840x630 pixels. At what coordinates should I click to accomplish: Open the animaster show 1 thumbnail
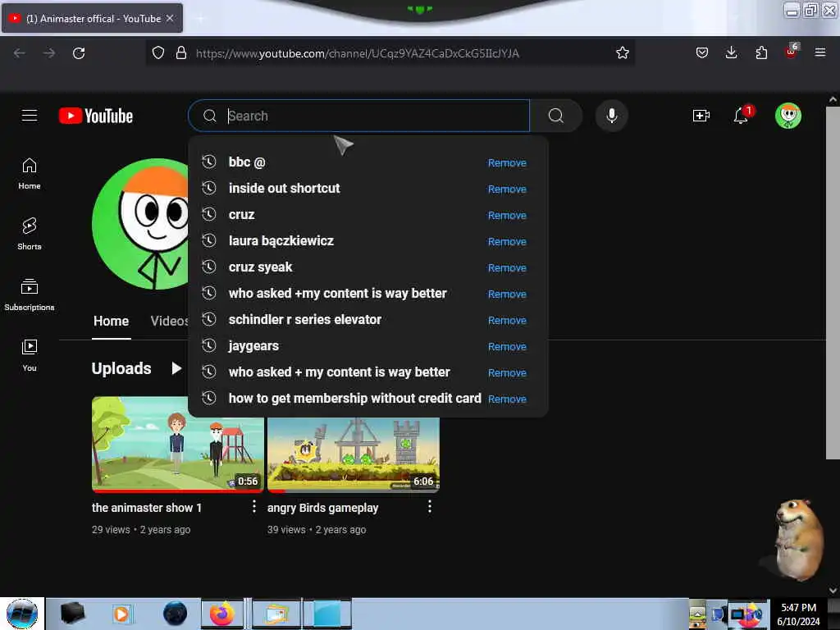coord(177,445)
